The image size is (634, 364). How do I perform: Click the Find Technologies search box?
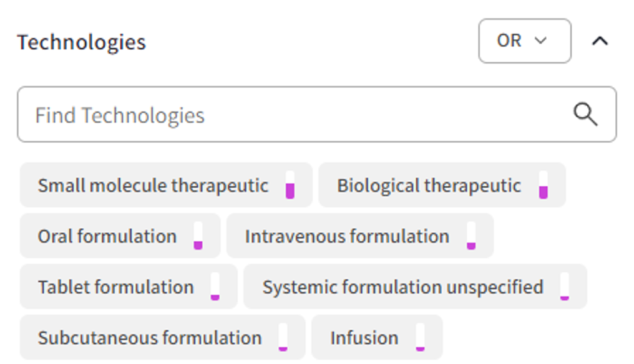click(x=250, y=114)
